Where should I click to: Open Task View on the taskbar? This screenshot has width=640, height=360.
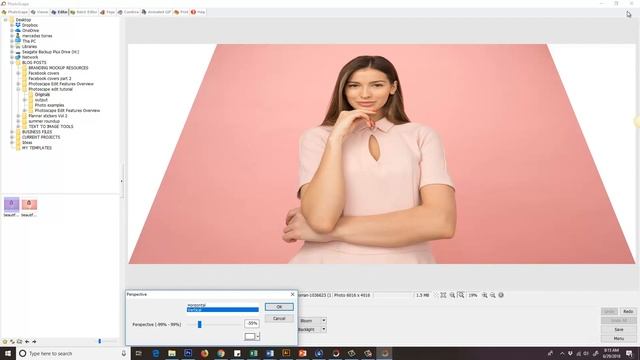pos(139,353)
